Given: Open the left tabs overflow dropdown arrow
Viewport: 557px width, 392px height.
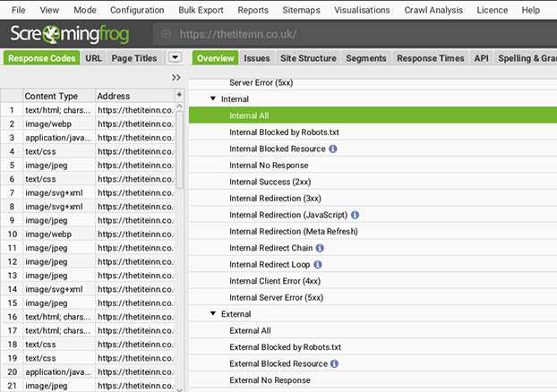Looking at the screenshot, I should [175, 58].
